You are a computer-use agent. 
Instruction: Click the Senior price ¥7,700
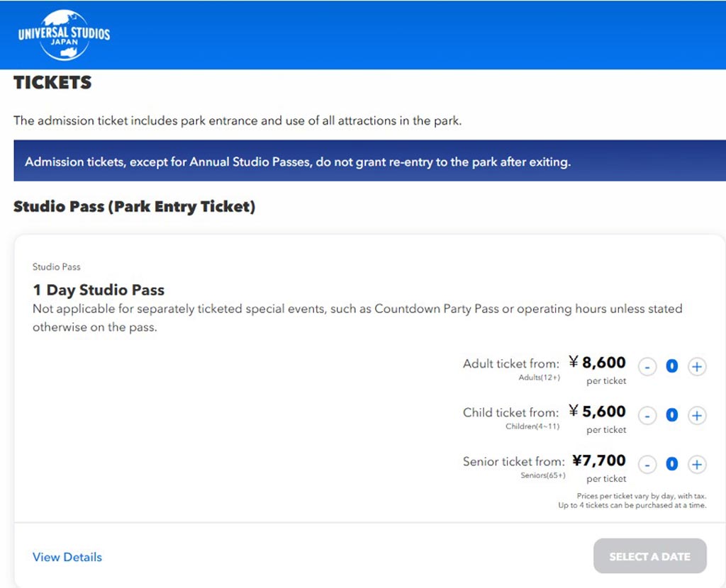pyautogui.click(x=598, y=460)
